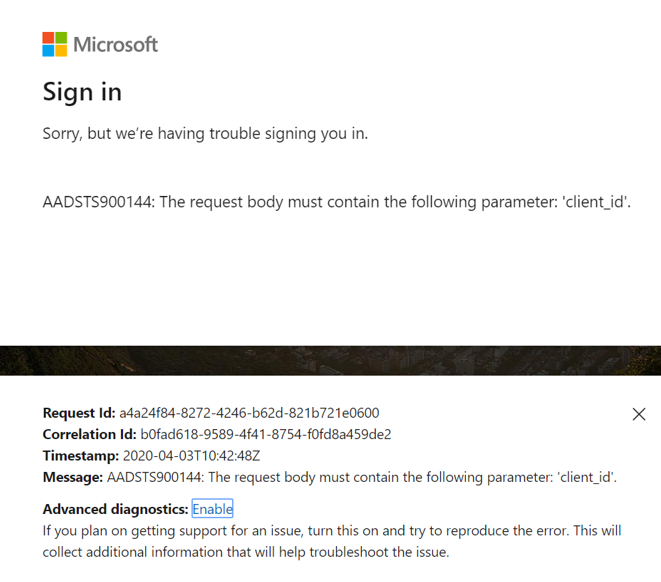Screen dimensions: 661x582
Task: Close the error details panel
Action: pos(639,414)
